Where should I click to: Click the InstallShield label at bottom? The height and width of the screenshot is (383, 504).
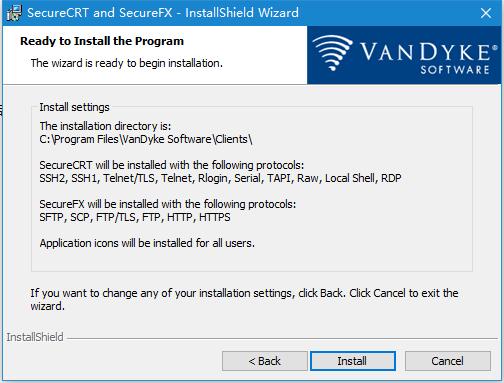(35, 337)
